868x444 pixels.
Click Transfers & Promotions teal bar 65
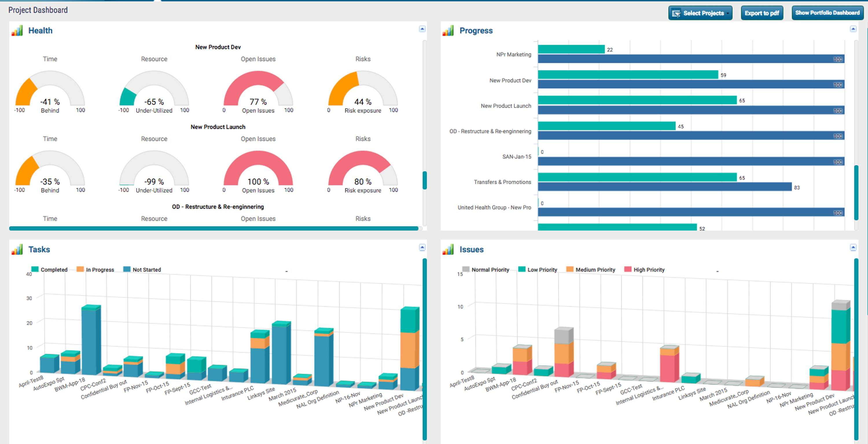pyautogui.click(x=637, y=177)
